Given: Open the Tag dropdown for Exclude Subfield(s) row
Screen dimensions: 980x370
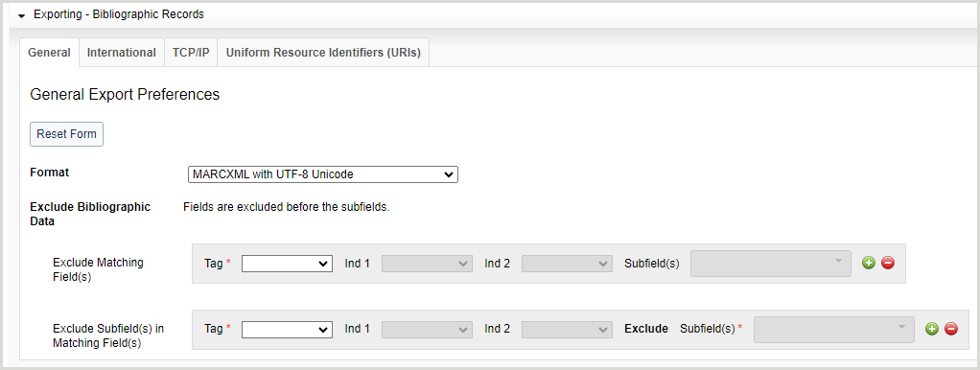Looking at the screenshot, I should (287, 330).
